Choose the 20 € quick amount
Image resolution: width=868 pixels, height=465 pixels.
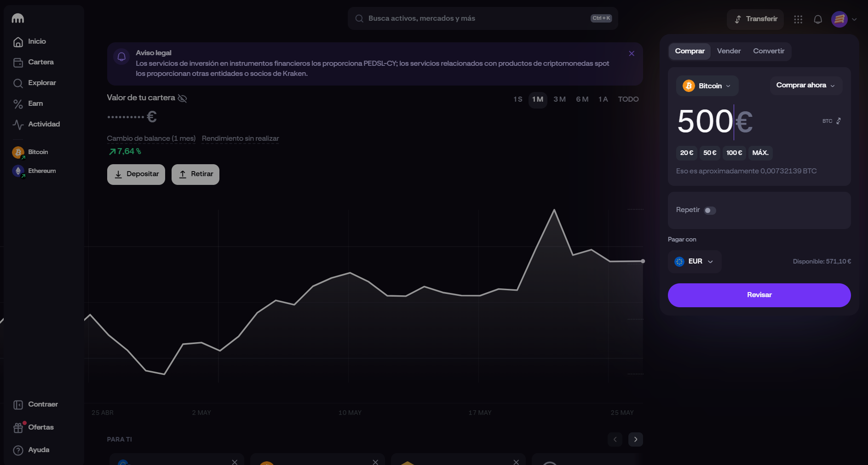687,153
